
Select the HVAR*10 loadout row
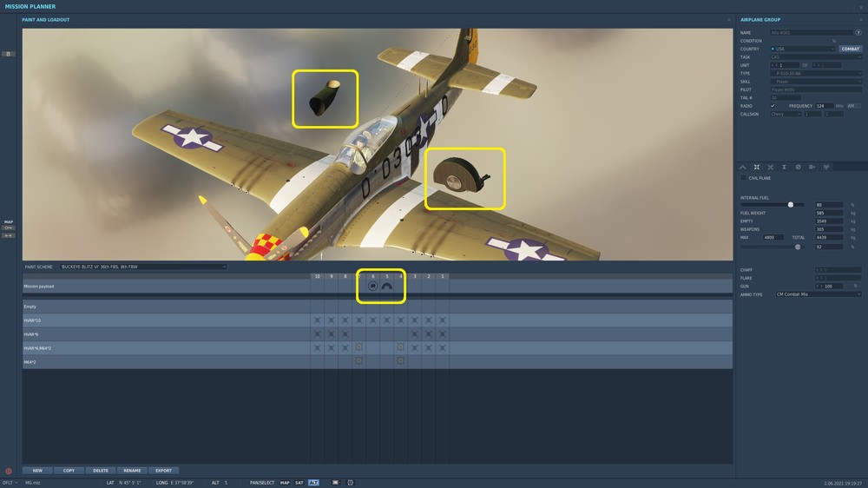[x=378, y=320]
